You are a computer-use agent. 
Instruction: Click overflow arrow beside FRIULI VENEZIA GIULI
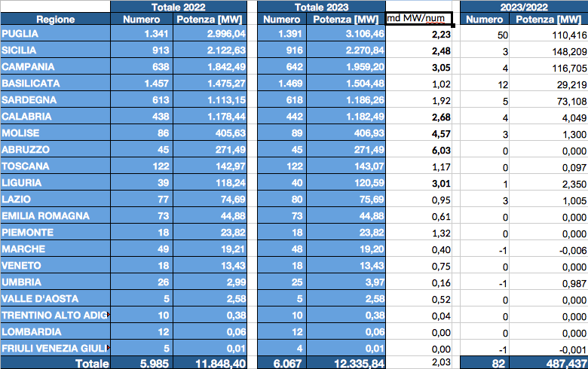click(110, 348)
